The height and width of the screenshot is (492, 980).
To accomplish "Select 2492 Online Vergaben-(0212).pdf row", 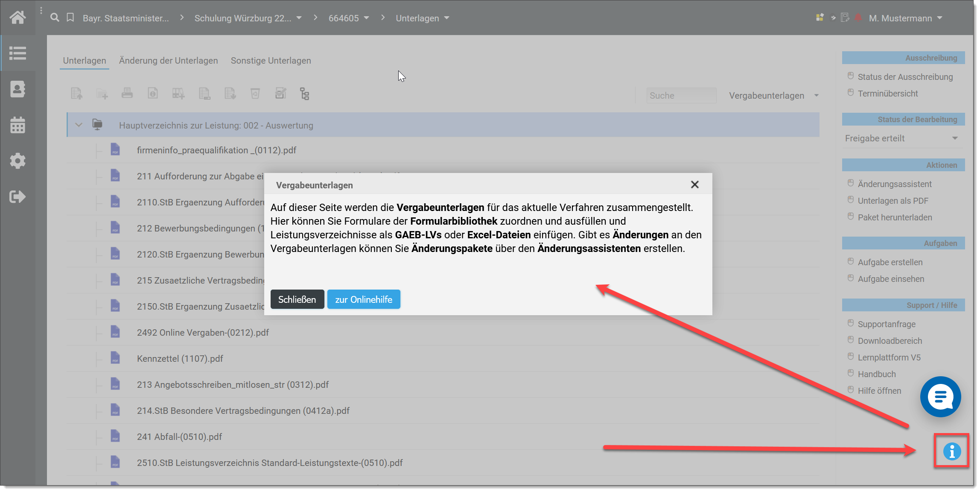I will pyautogui.click(x=443, y=332).
